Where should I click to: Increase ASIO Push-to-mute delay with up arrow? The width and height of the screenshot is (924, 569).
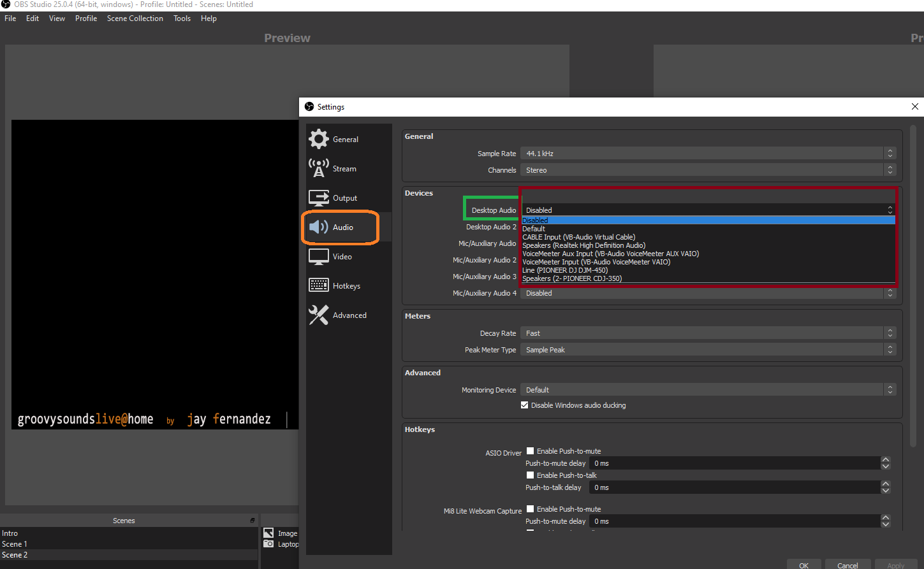click(x=886, y=460)
